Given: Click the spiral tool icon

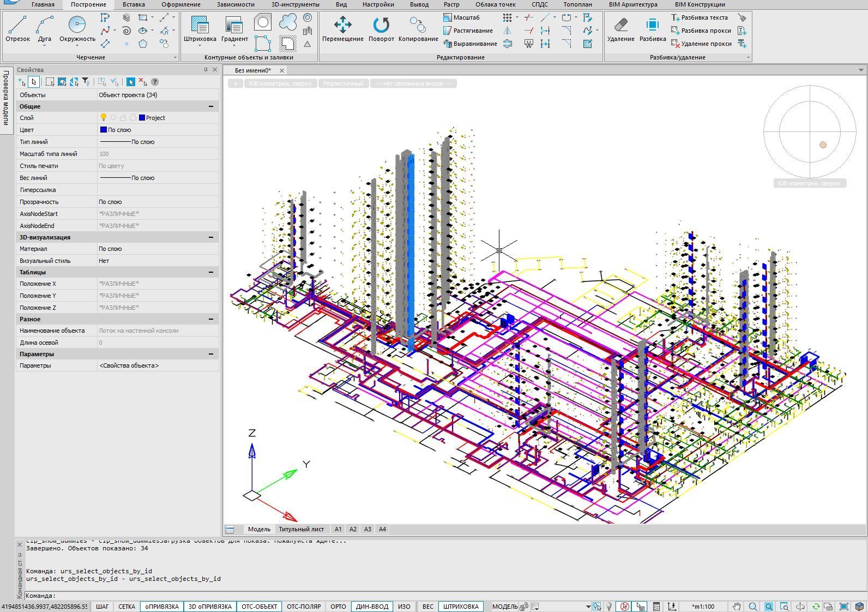Looking at the screenshot, I should [126, 31].
